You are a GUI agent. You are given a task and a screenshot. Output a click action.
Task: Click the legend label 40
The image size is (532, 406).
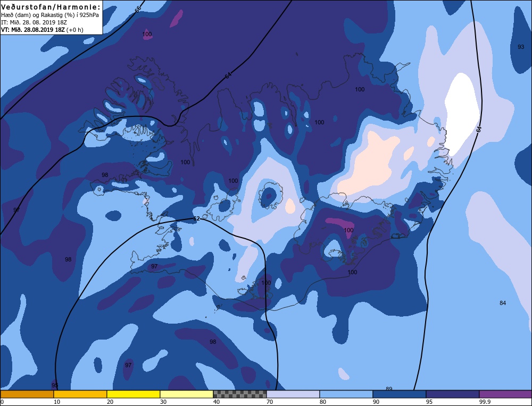tap(217, 402)
